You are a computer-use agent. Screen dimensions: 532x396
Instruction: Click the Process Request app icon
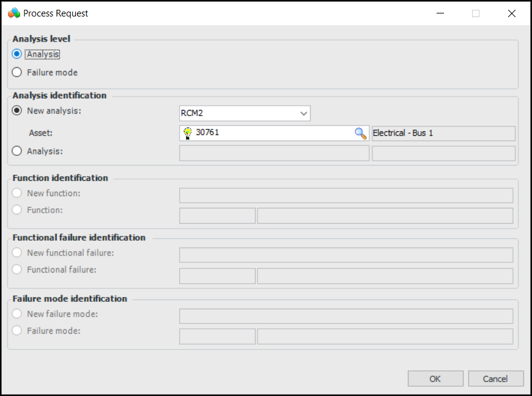click(14, 13)
